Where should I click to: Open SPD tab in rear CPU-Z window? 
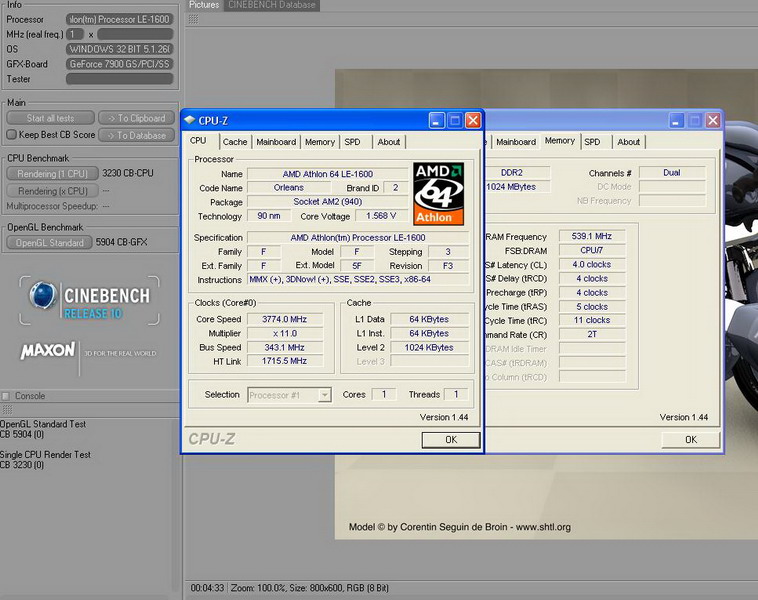tap(592, 142)
